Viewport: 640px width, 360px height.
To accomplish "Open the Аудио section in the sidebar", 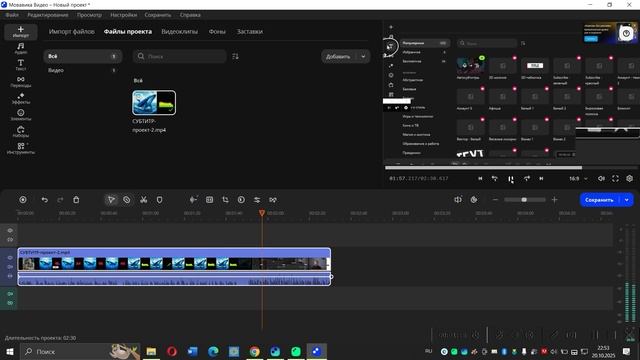I will pyautogui.click(x=21, y=48).
